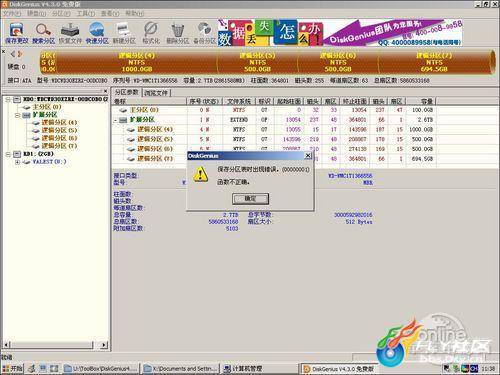Collapse the HD0 disk tree node

tap(8, 99)
